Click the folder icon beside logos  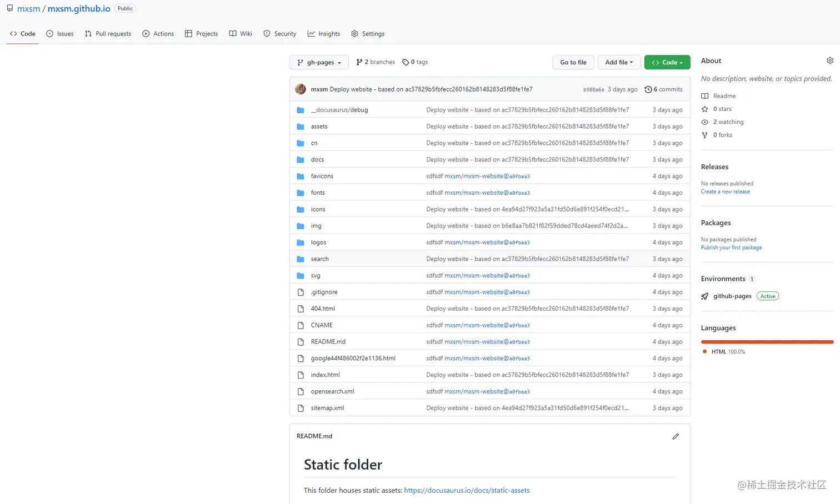301,243
